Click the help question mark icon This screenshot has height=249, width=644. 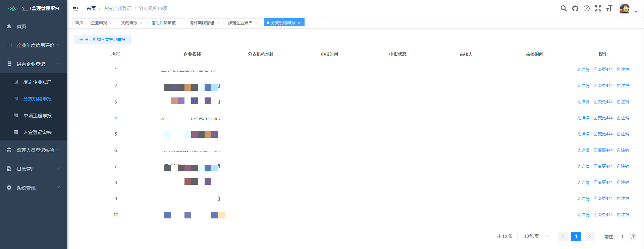point(586,8)
